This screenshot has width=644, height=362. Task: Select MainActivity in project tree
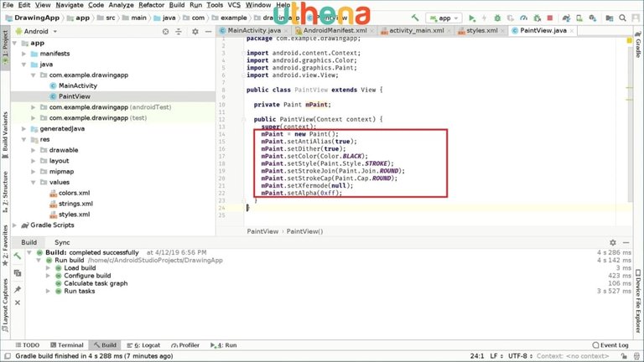tap(75, 85)
